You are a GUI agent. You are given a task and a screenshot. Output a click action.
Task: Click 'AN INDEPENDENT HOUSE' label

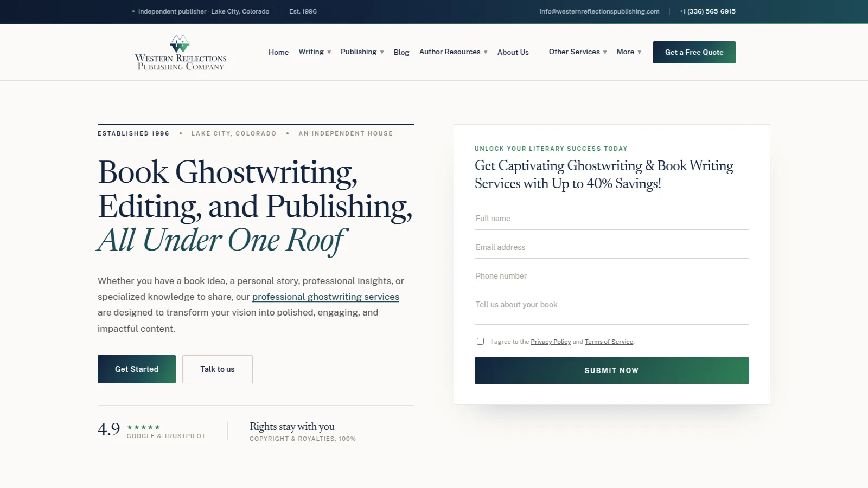pos(346,133)
